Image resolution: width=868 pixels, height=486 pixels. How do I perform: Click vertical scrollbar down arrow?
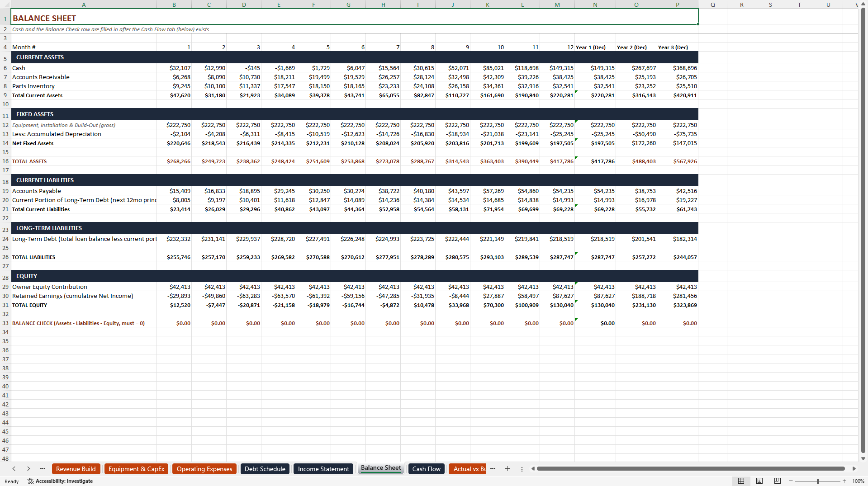point(863,458)
